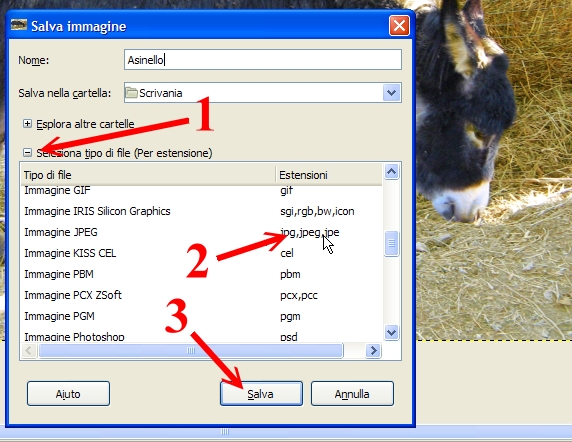Viewport: 572px width, 442px height.
Task: Click the Annulla button
Action: click(352, 394)
